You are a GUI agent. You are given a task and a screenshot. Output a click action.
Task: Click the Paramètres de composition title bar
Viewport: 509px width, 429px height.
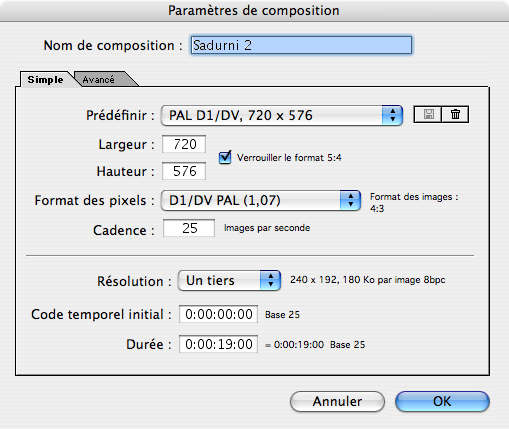(254, 11)
